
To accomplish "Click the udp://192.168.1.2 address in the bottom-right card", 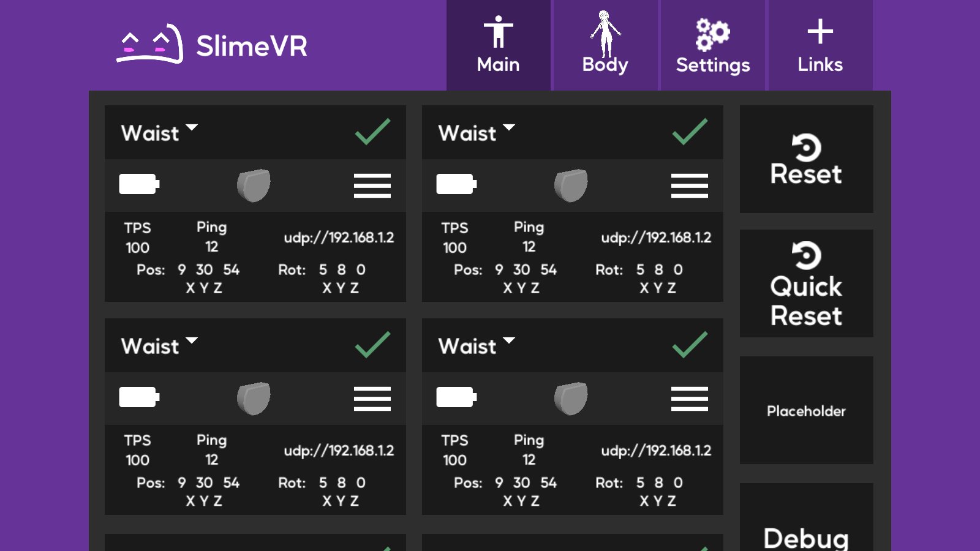I will pos(656,451).
